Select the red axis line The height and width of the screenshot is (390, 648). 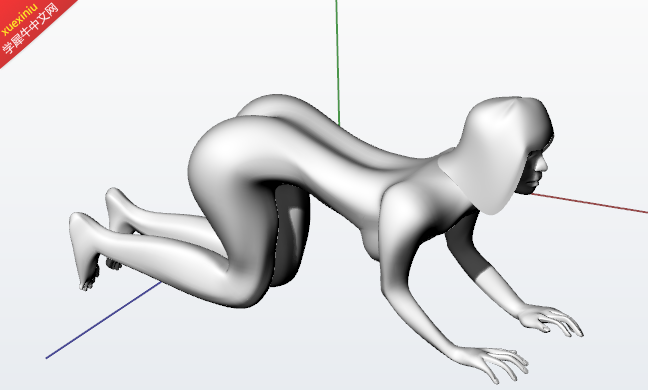click(x=589, y=203)
